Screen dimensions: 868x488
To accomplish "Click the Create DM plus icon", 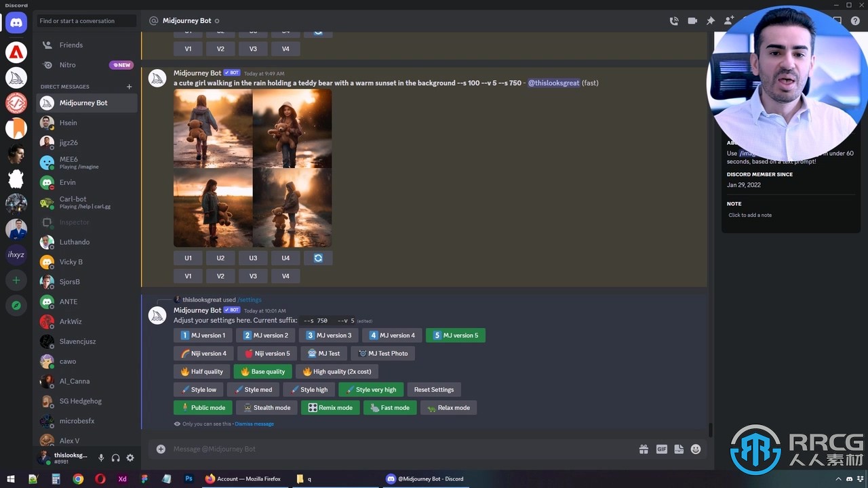I will point(129,87).
